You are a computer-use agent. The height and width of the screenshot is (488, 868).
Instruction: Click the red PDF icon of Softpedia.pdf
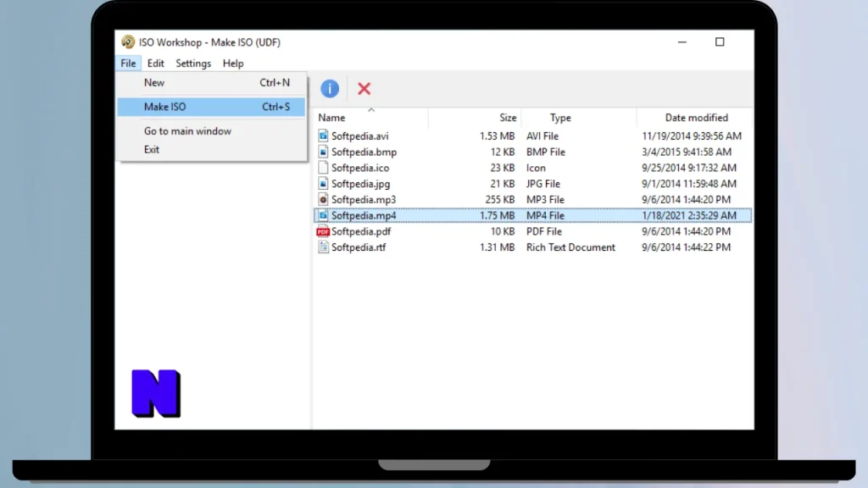323,231
